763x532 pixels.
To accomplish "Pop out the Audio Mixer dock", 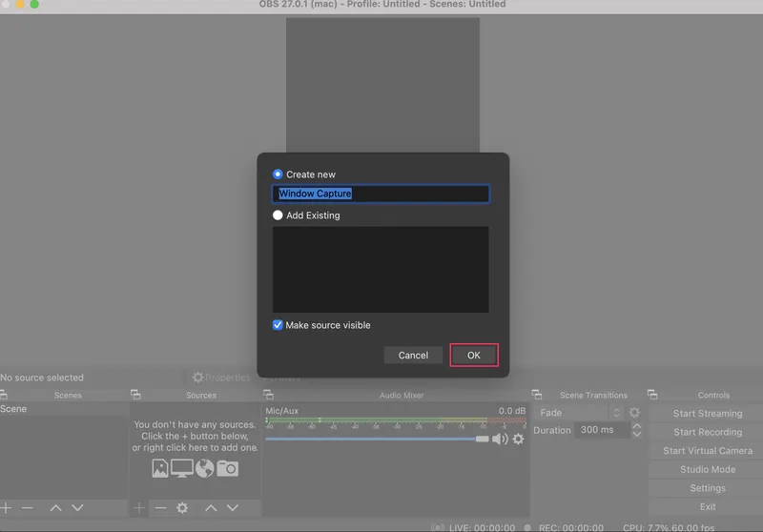I will click(270, 395).
